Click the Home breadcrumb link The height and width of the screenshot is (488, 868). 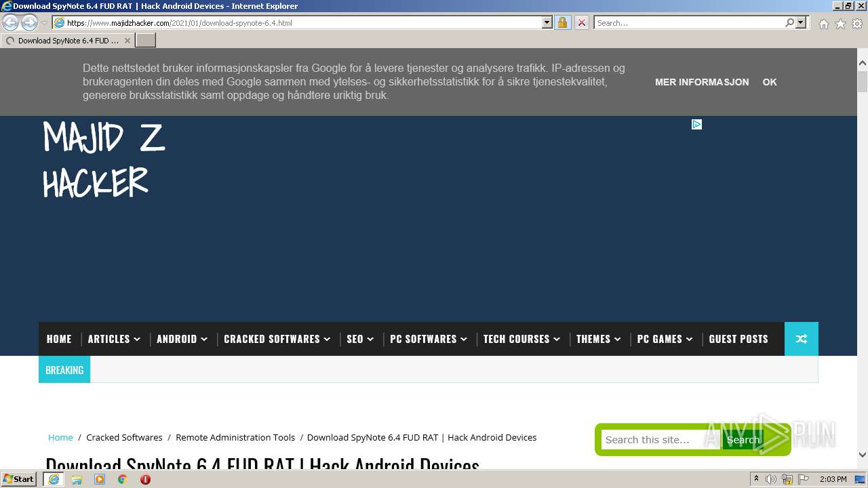click(60, 437)
